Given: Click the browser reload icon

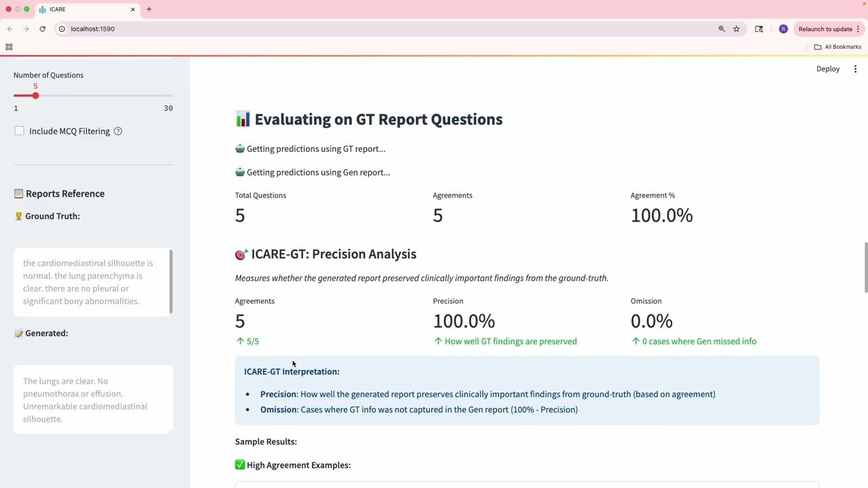Looking at the screenshot, I should click(x=42, y=29).
